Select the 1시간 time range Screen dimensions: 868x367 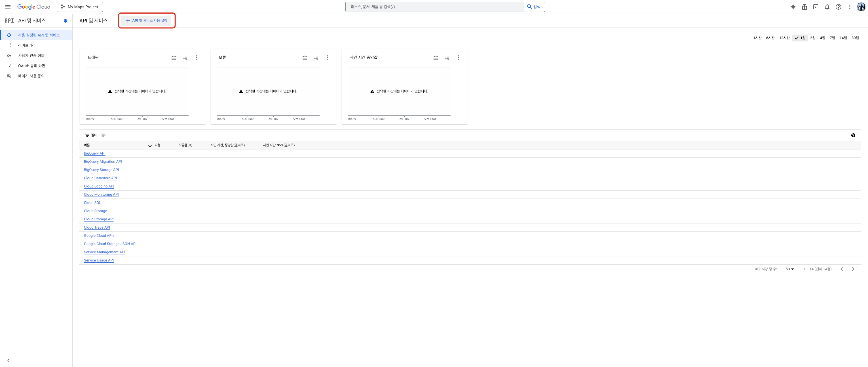click(x=757, y=38)
